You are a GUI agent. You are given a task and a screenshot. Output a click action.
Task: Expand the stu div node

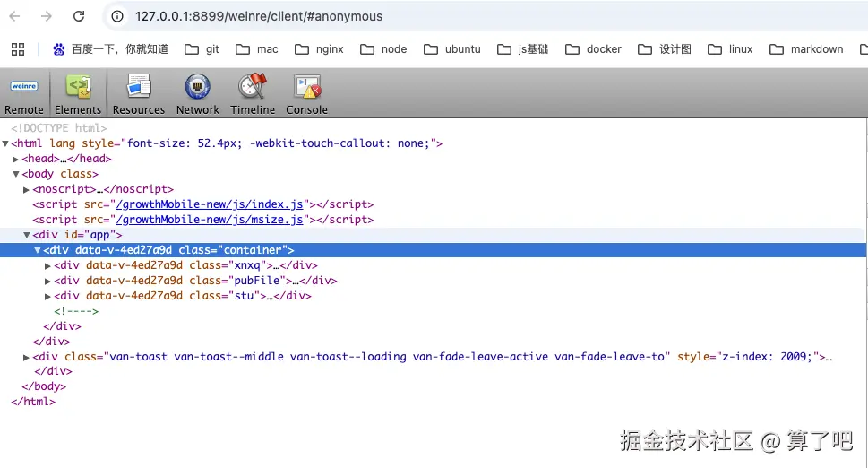(47, 296)
